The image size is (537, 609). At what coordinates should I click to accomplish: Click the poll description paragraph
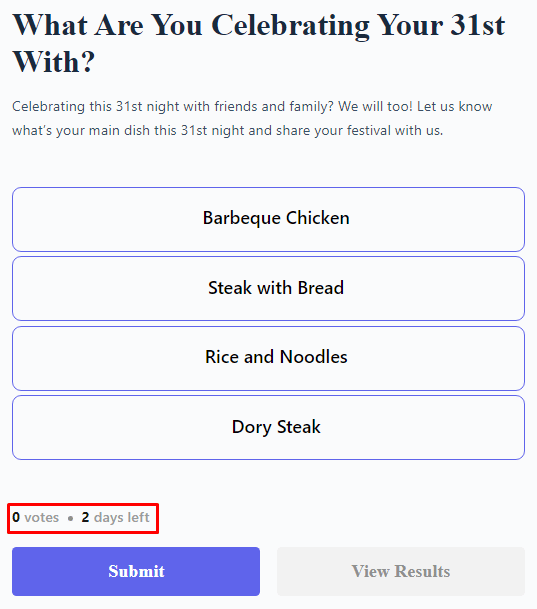click(x=252, y=118)
